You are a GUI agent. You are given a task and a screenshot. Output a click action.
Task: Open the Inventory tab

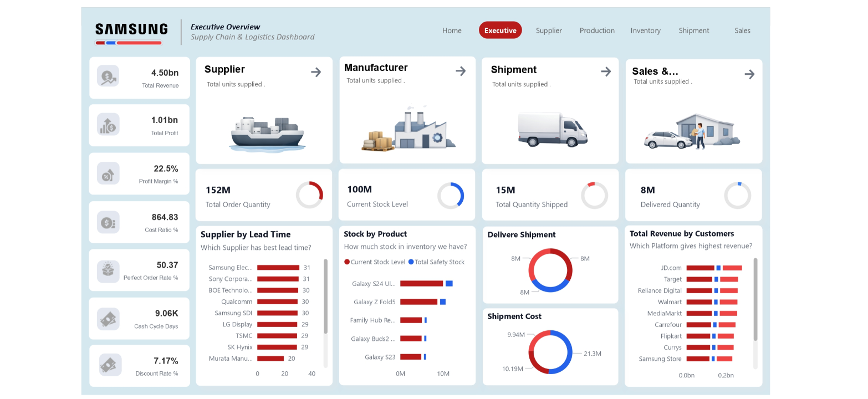click(645, 30)
